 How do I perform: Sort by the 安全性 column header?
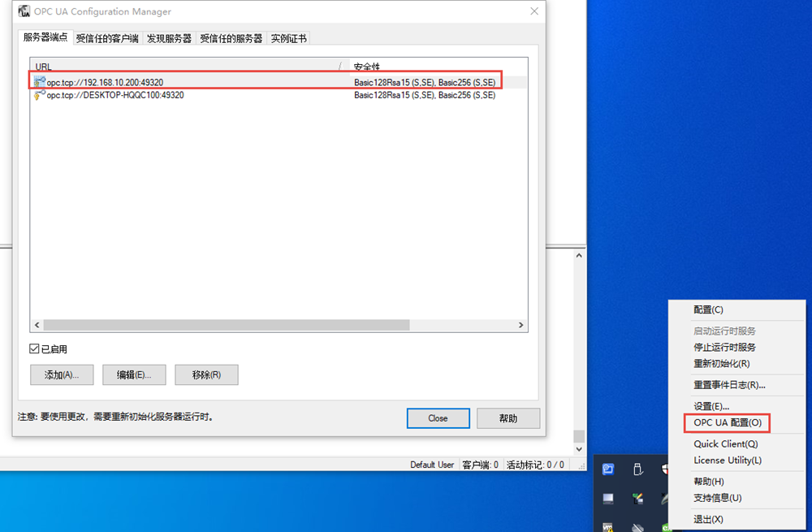(438, 65)
